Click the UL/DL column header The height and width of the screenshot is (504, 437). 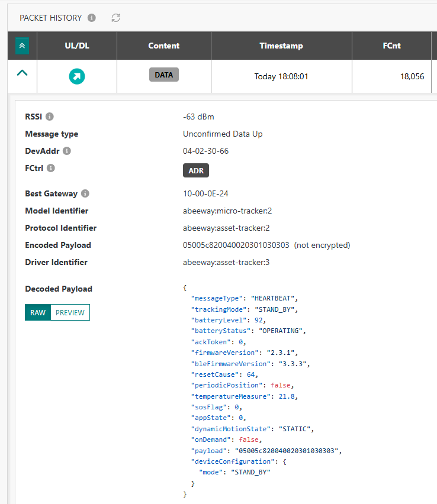(x=77, y=46)
